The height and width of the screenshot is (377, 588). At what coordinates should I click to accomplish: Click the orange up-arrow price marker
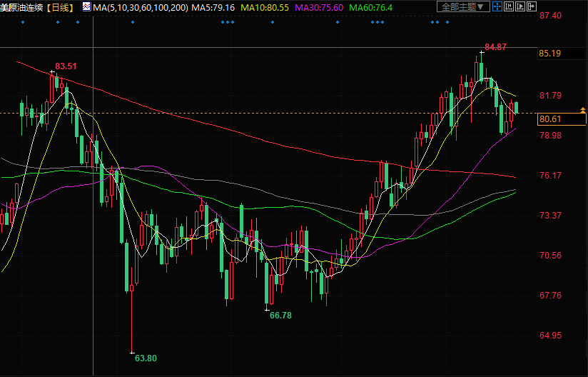(x=583, y=110)
